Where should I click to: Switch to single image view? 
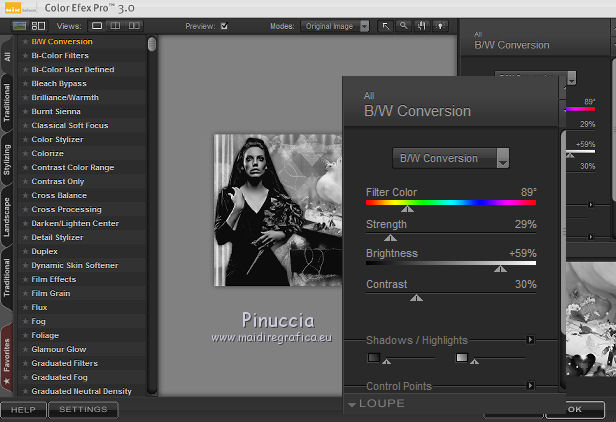pyautogui.click(x=98, y=25)
